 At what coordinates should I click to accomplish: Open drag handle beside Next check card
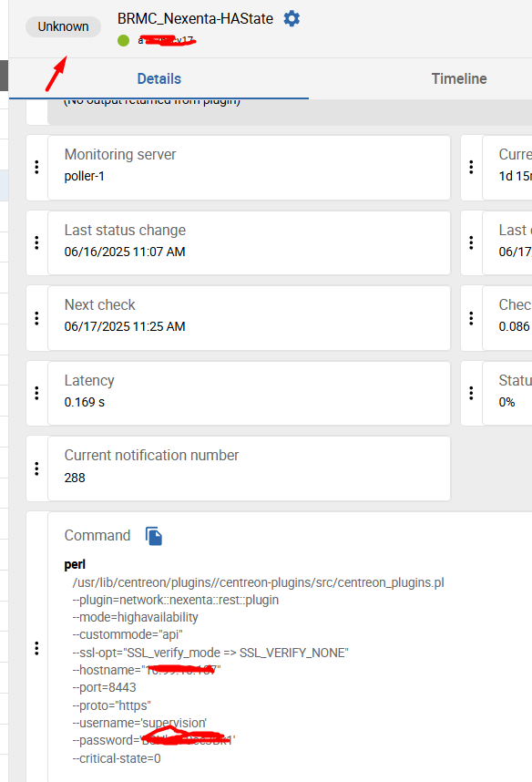(x=36, y=318)
